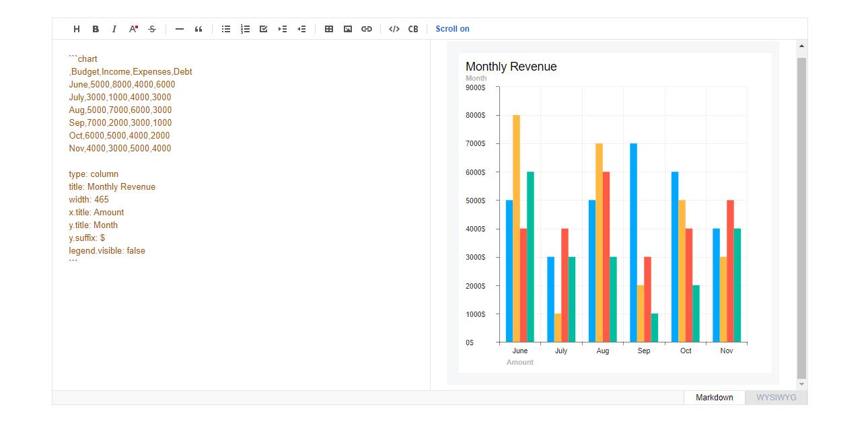Insert a hyperlink

367,29
